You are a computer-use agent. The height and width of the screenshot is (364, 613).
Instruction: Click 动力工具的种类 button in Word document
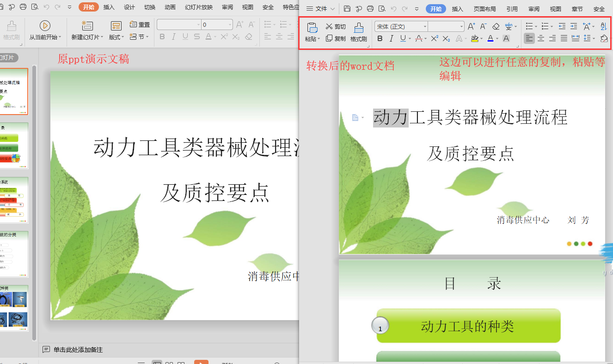pyautogui.click(x=468, y=326)
